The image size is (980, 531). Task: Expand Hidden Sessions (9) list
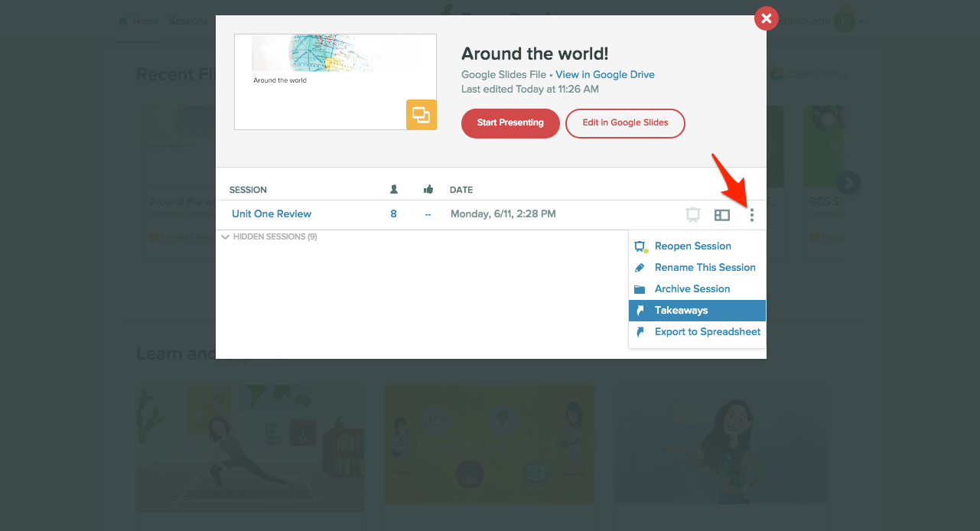269,237
